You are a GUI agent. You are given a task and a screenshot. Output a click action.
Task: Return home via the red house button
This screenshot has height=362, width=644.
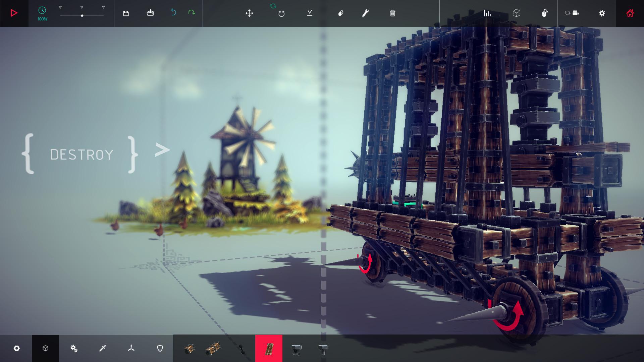pyautogui.click(x=630, y=13)
